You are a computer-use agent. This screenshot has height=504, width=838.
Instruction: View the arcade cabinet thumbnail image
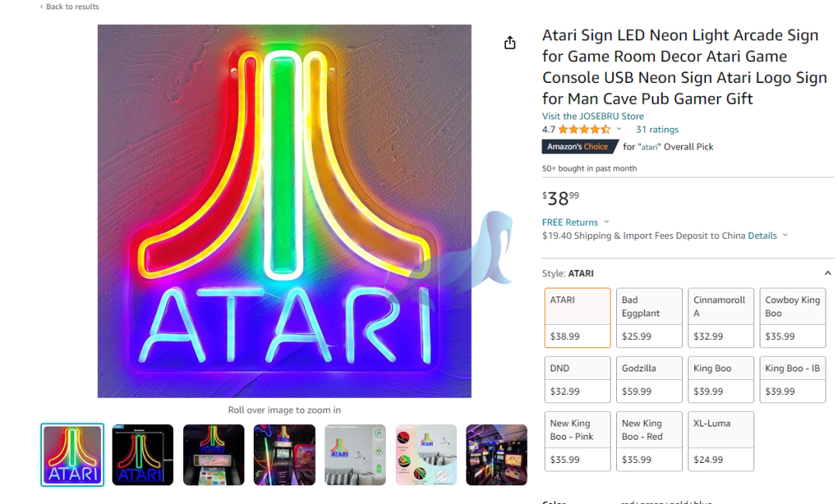(x=214, y=455)
